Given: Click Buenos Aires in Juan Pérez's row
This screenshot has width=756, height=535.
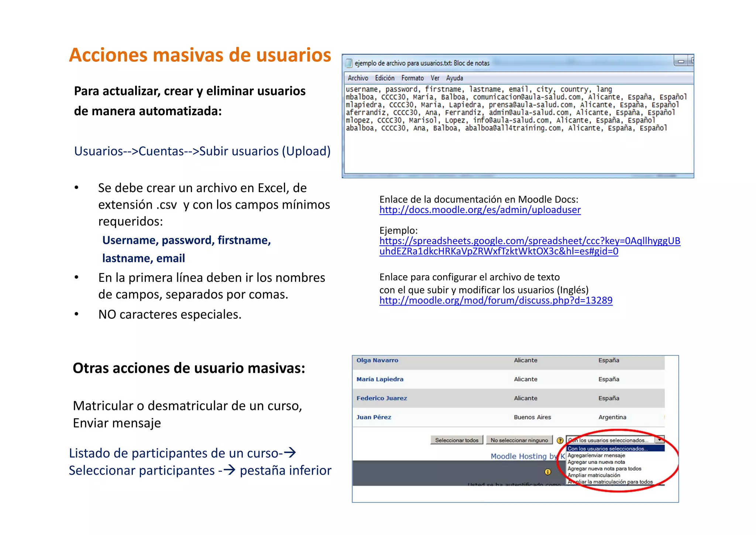Looking at the screenshot, I should coord(532,417).
